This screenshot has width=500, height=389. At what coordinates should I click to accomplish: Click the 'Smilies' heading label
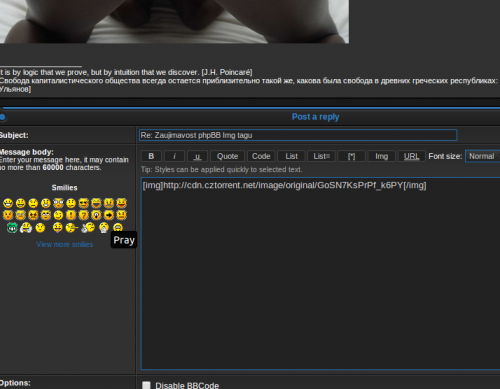click(x=64, y=188)
